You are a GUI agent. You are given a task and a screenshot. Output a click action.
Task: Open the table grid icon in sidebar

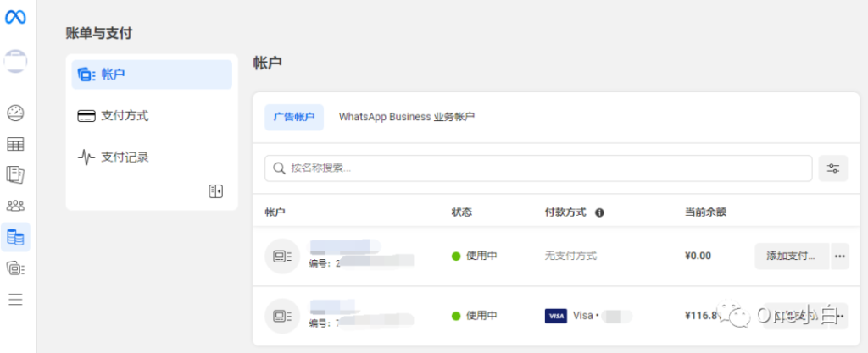15,145
